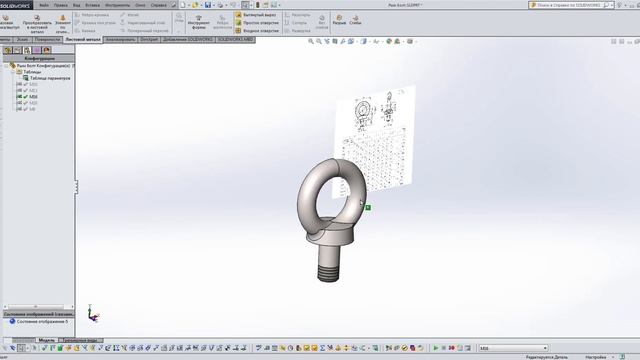Switch to the Модель bottom tab
This screenshot has width=640, height=360.
click(47, 340)
